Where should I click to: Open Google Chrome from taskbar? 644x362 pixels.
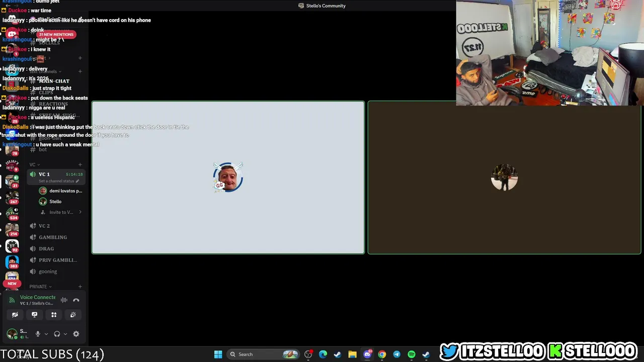382,354
